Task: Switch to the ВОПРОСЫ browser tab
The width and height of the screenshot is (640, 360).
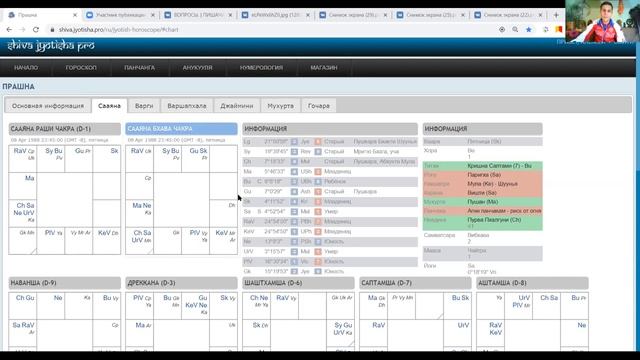Action: (198, 15)
